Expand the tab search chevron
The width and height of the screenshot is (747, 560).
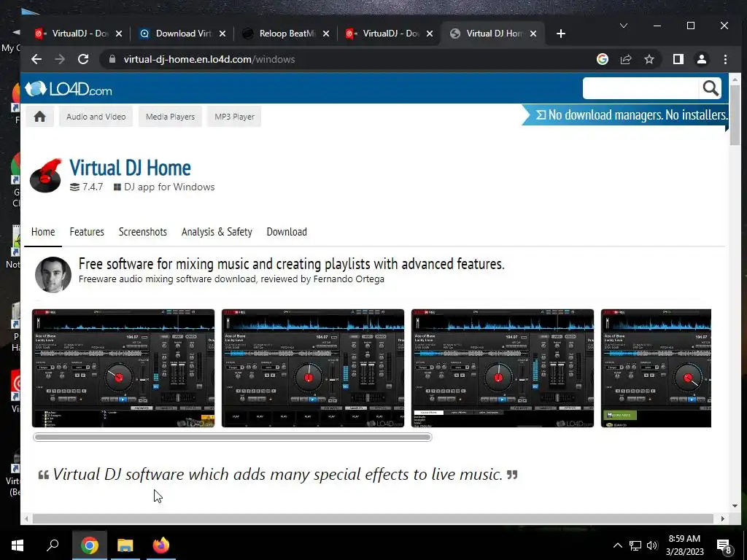point(623,26)
